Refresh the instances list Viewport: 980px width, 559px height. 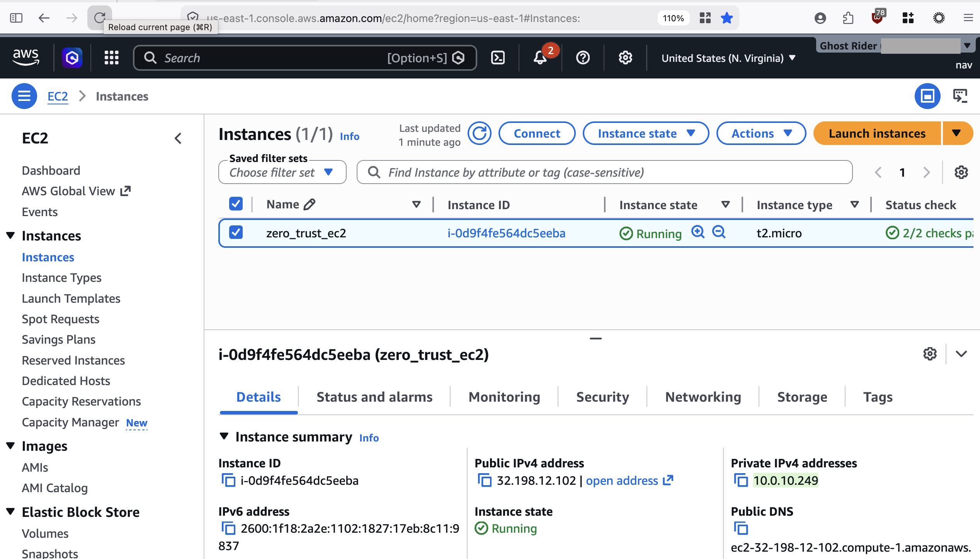coord(480,134)
